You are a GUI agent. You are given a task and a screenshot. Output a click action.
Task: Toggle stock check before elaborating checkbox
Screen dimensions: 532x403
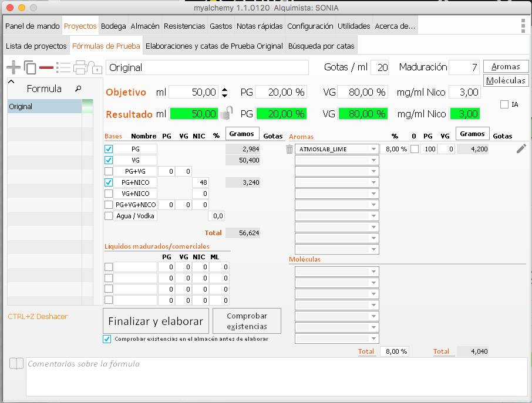(107, 339)
